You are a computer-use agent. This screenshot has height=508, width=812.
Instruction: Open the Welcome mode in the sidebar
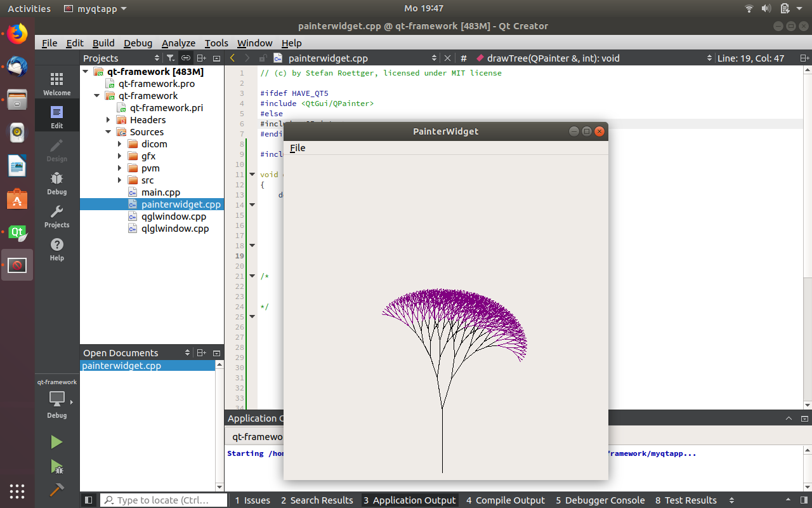(56, 83)
